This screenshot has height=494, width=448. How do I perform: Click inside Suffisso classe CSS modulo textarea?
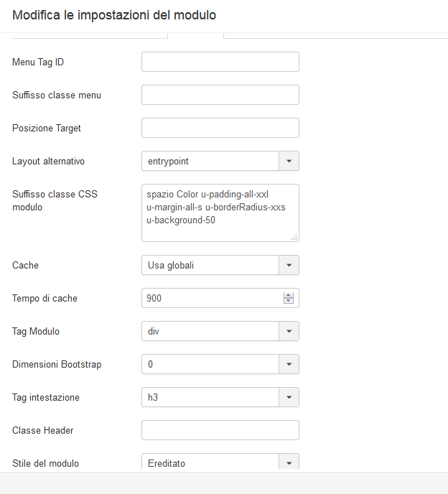point(220,213)
